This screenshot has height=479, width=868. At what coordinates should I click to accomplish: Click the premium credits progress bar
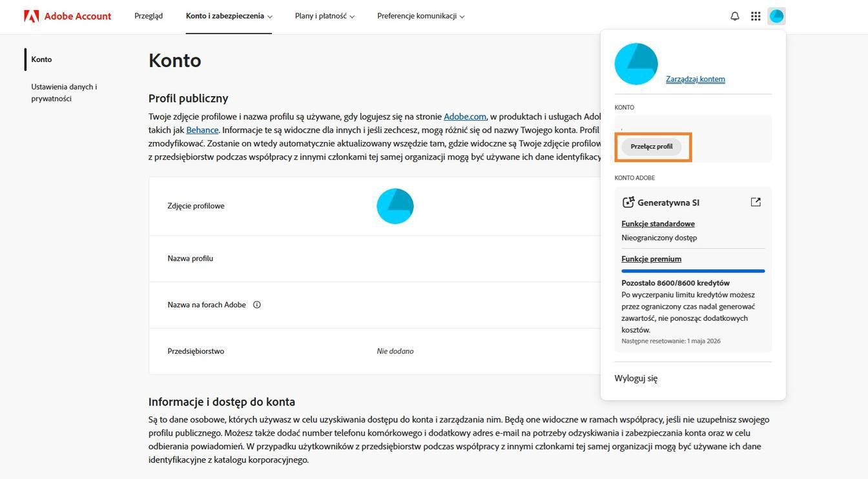click(x=693, y=271)
